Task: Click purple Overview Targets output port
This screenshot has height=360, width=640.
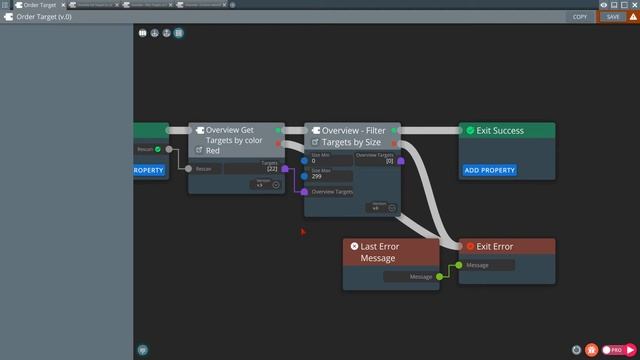Action: click(x=401, y=161)
